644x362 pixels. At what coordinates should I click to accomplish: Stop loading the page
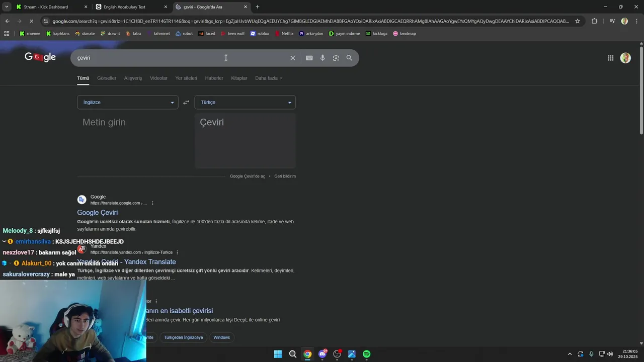click(x=31, y=21)
